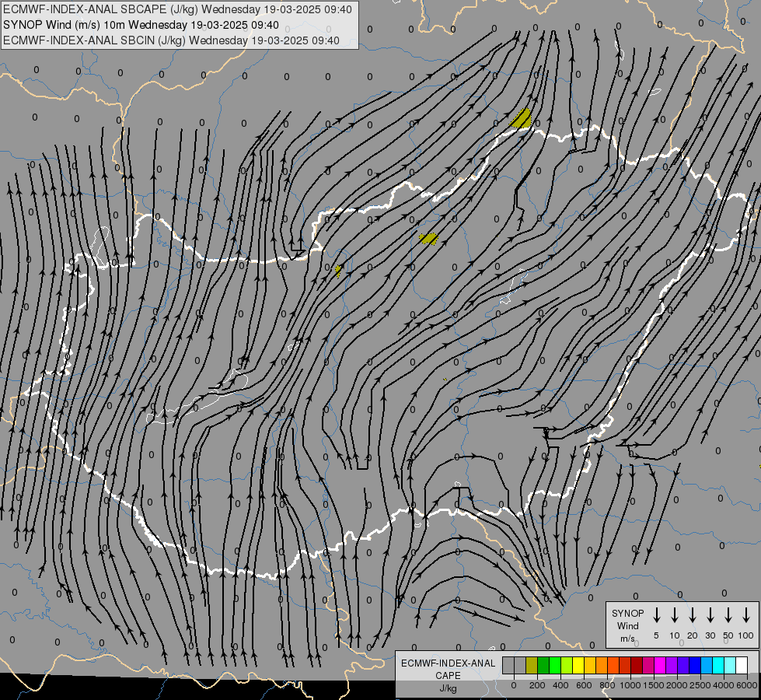Click the 4000 tick label on CAPE scale
Screen dimensions: 761x700
[724, 685]
